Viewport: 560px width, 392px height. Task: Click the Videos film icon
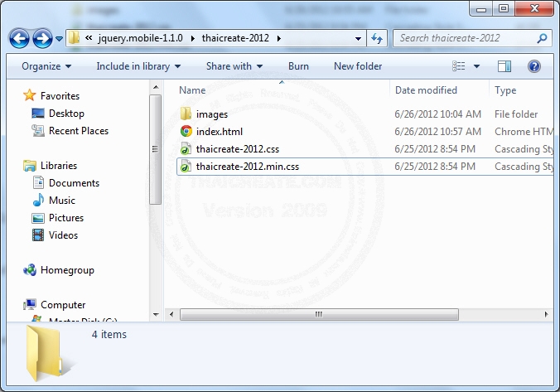click(38, 235)
